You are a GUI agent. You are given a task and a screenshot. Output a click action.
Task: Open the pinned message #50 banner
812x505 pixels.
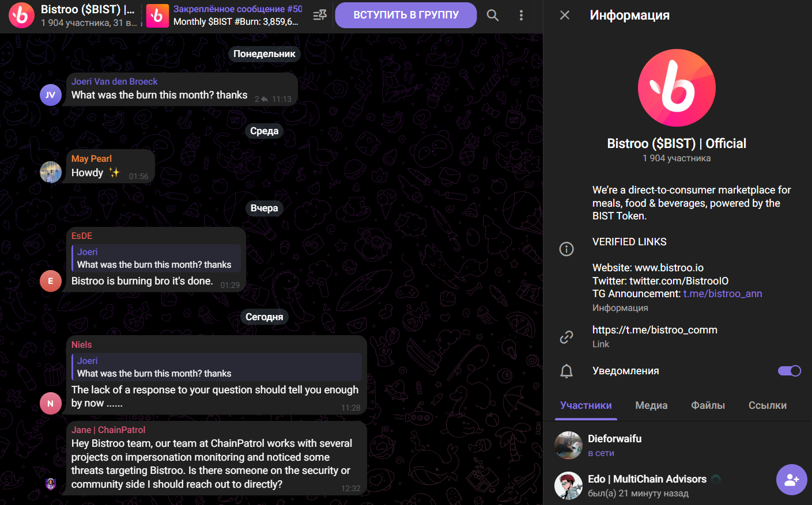224,16
